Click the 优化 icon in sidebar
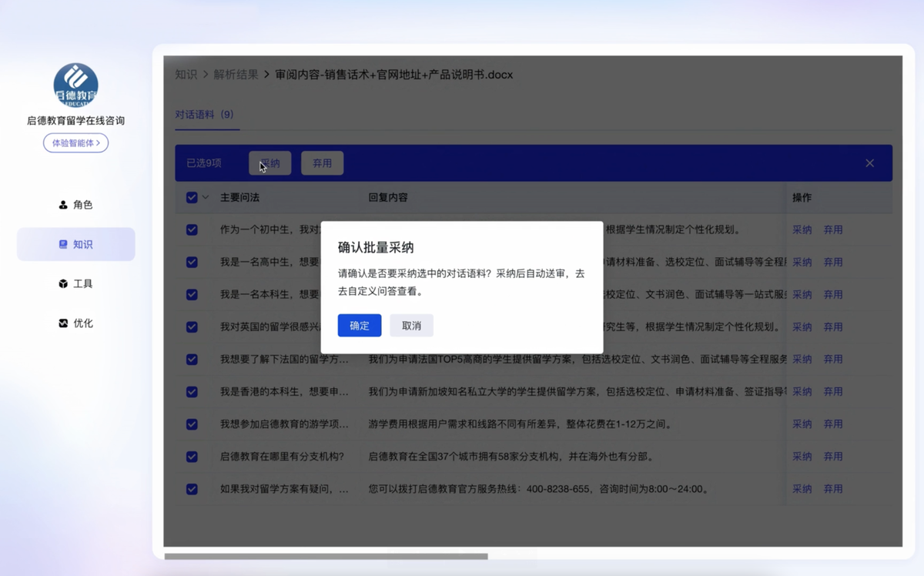This screenshot has width=924, height=576. click(x=63, y=323)
